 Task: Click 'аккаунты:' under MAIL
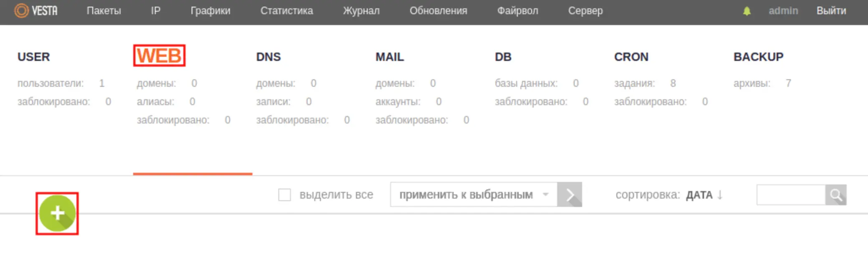pos(398,102)
